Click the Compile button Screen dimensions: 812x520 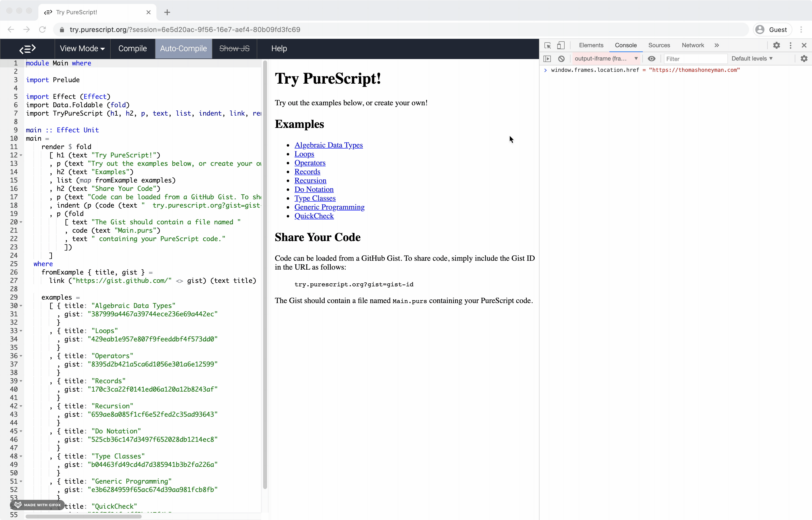click(132, 49)
